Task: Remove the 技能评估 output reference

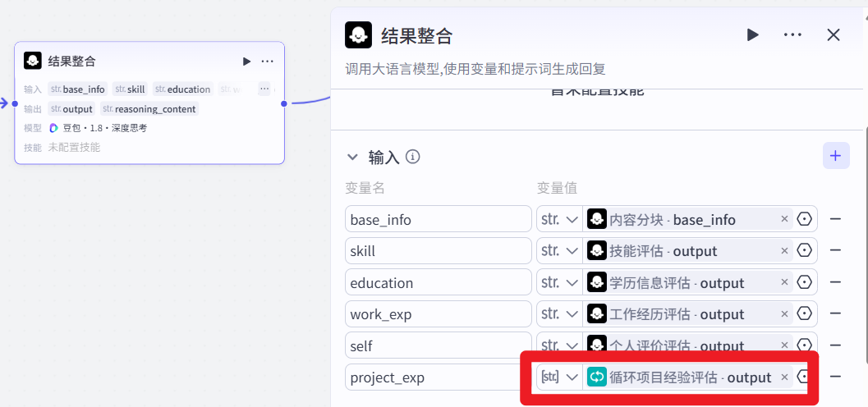Action: click(x=784, y=251)
